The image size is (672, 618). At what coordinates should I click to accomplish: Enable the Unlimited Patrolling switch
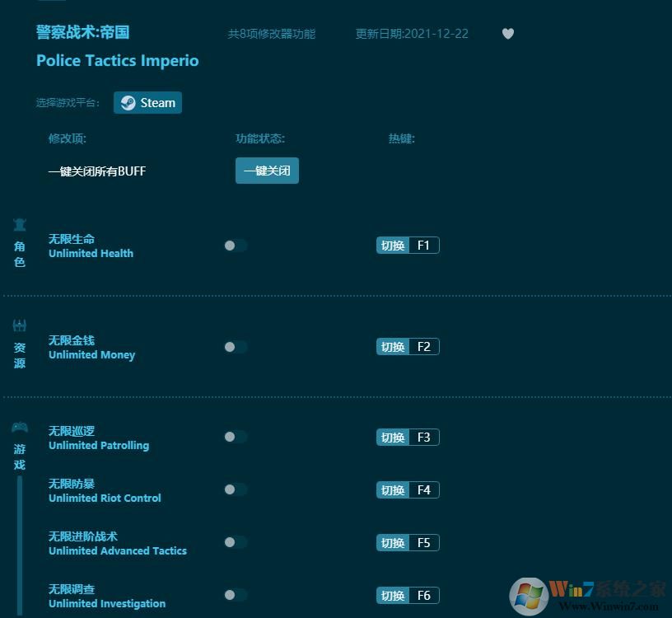click(236, 437)
